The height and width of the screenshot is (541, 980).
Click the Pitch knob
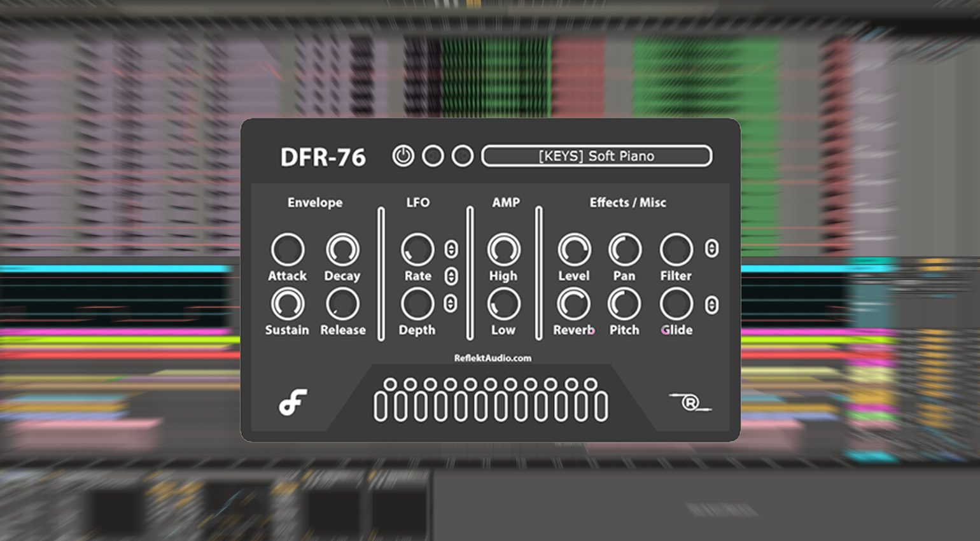pos(625,304)
